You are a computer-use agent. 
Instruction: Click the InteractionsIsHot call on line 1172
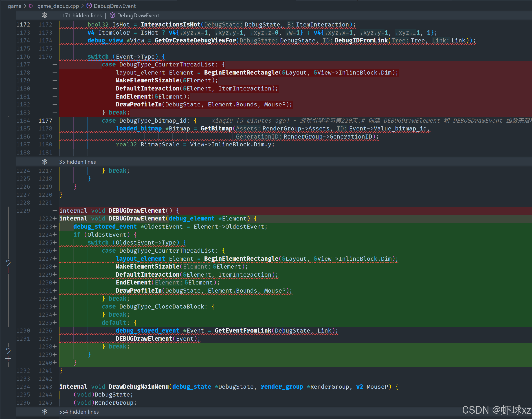coord(170,24)
